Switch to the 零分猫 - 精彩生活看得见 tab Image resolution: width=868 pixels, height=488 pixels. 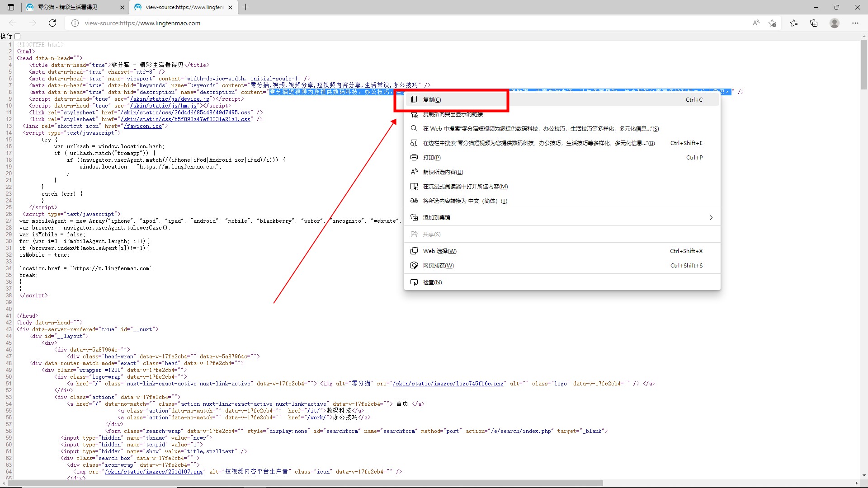pos(68,7)
